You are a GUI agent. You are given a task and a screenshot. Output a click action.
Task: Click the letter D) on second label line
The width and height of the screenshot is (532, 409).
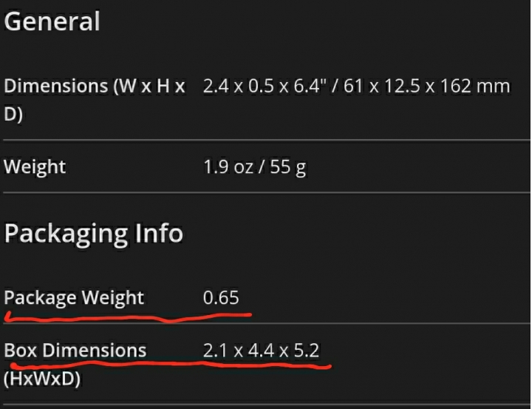(13, 114)
